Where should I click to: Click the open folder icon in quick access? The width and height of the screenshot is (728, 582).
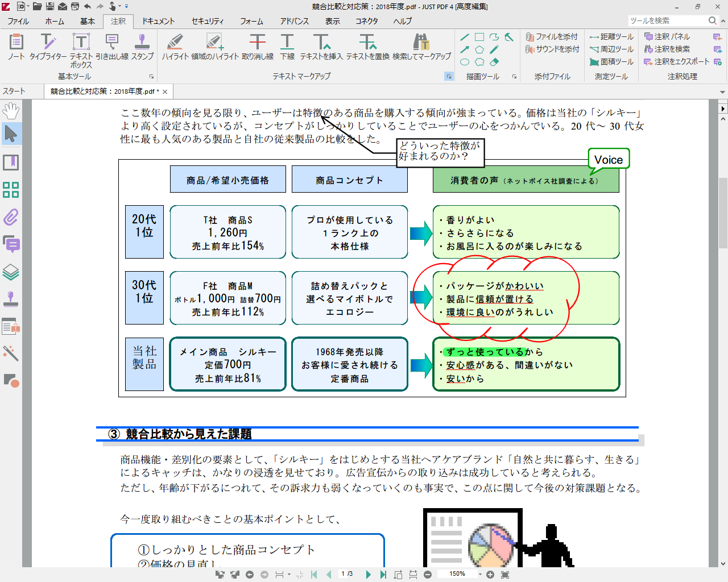[37, 6]
